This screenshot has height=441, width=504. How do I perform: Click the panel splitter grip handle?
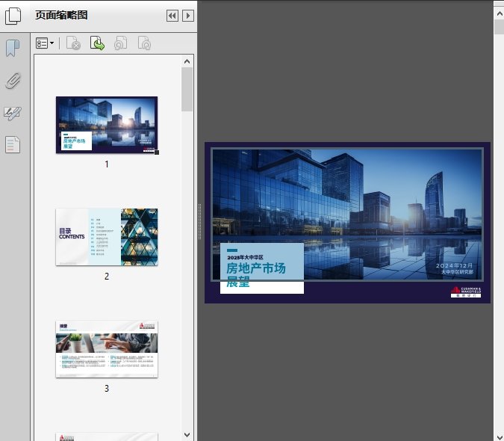click(x=199, y=222)
